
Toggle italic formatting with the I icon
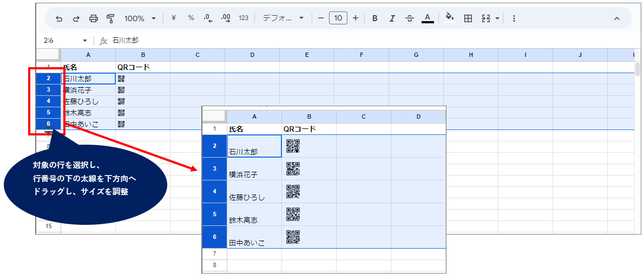pos(392,18)
